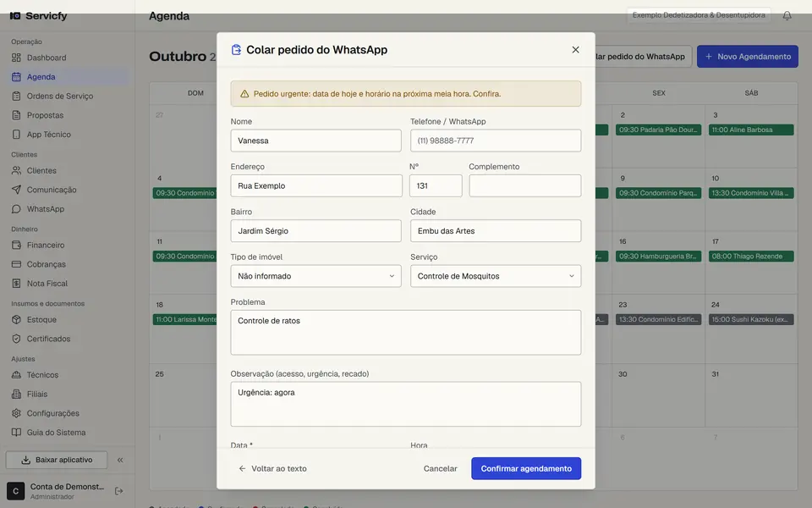812x508 pixels.
Task: Open the 09:30 Condomínio Parq event
Action: point(658,193)
